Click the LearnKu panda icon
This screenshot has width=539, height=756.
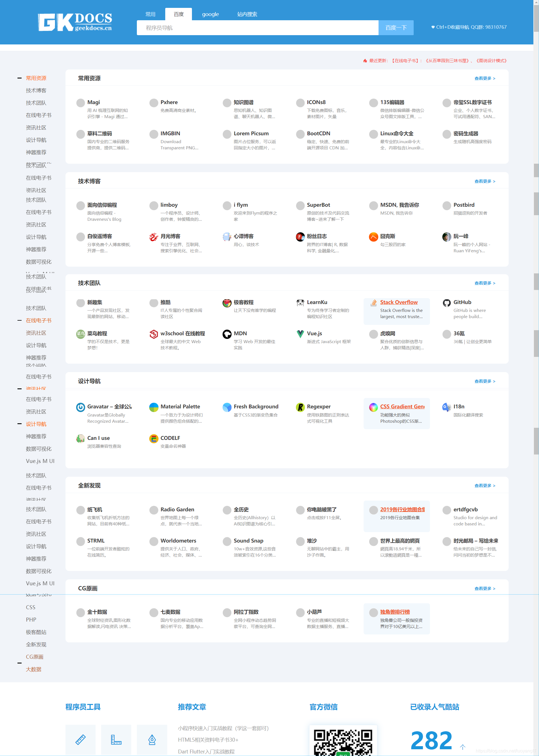point(300,303)
